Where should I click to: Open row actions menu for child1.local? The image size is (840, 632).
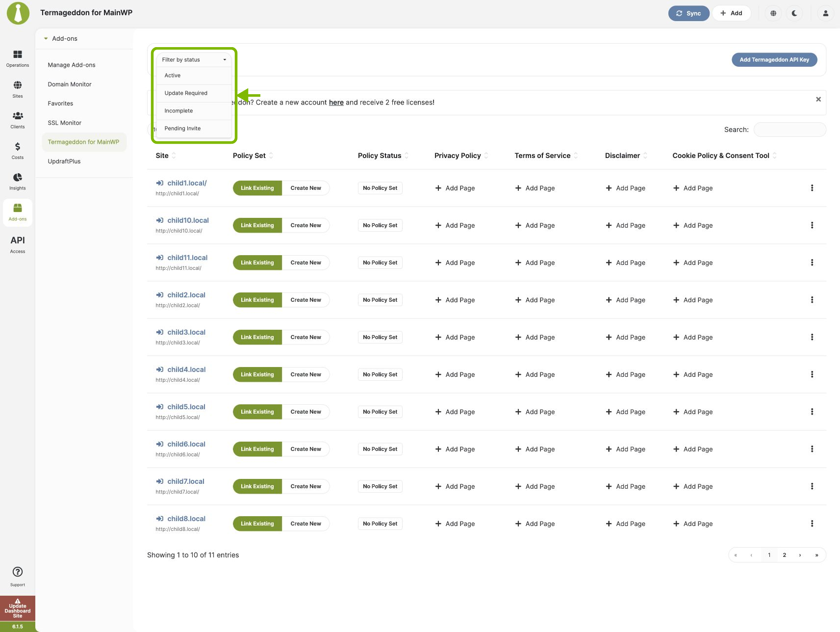812,188
